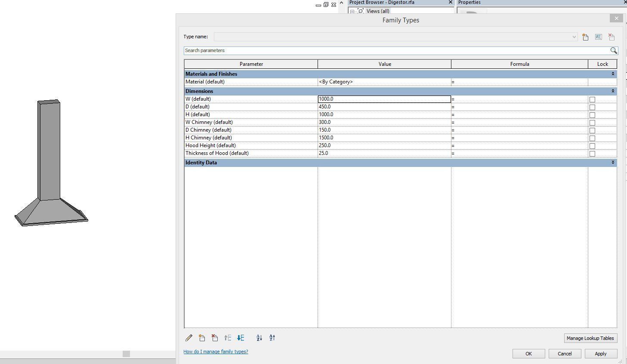The width and height of the screenshot is (627, 364).
Task: Select the D (default) value 450.0
Action: [x=384, y=107]
